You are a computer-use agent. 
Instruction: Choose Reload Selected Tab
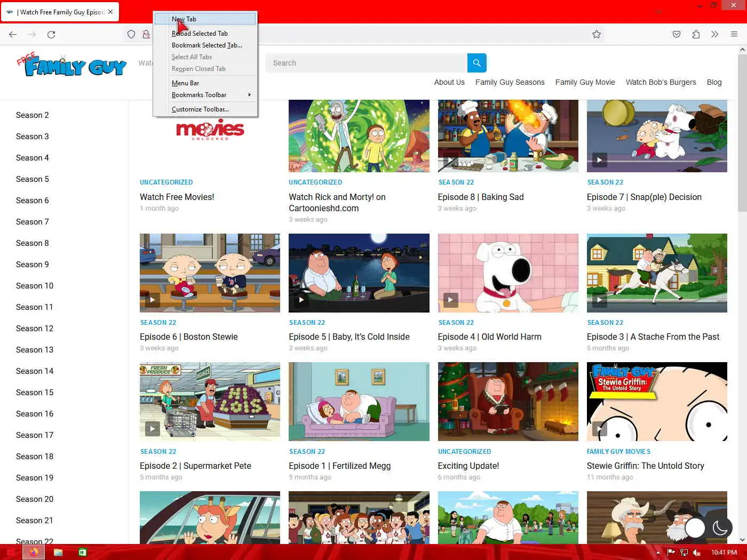click(205, 33)
